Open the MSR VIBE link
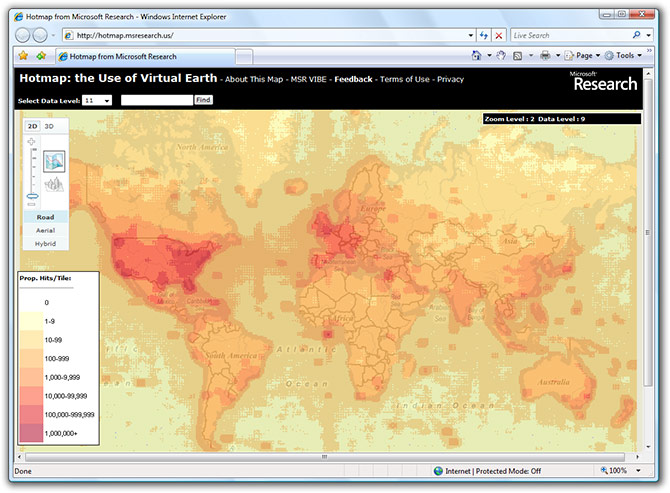The height and width of the screenshot is (493, 670). tap(309, 79)
